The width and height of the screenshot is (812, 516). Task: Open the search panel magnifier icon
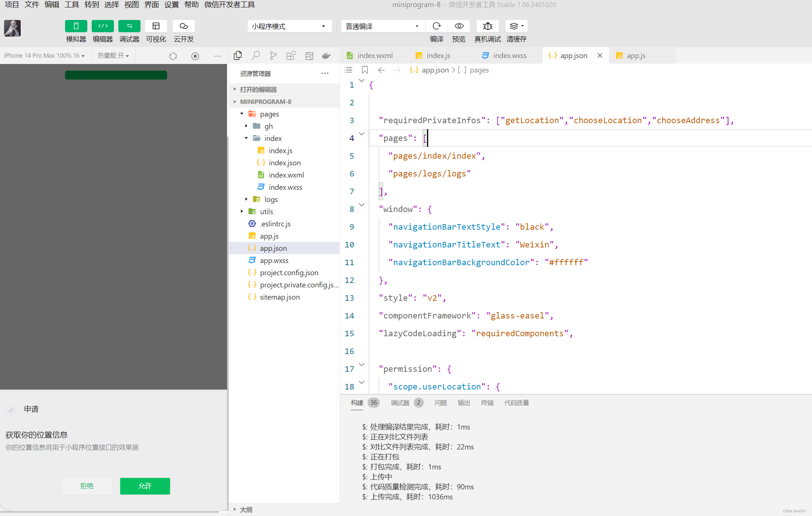(x=256, y=55)
